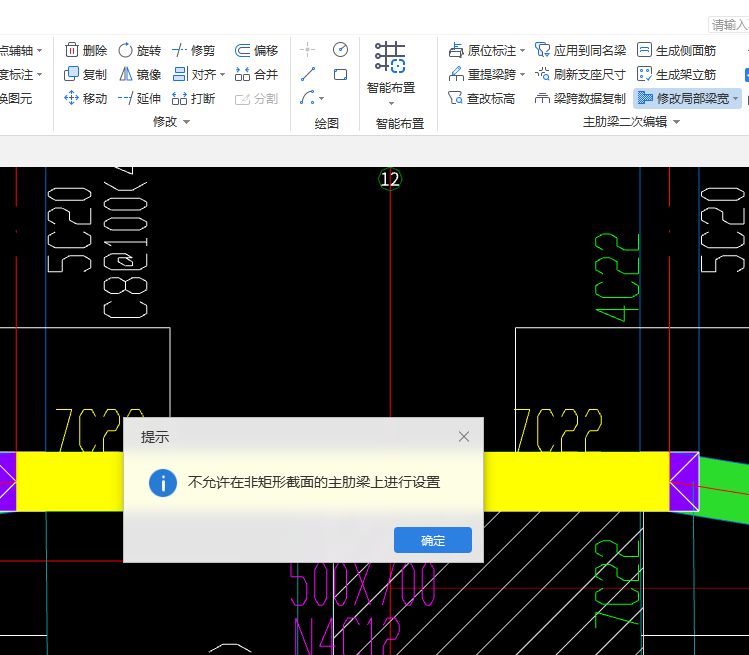Open the 重提梁跨 dropdown arrow
Viewport: 749px width, 655px height.
(523, 74)
